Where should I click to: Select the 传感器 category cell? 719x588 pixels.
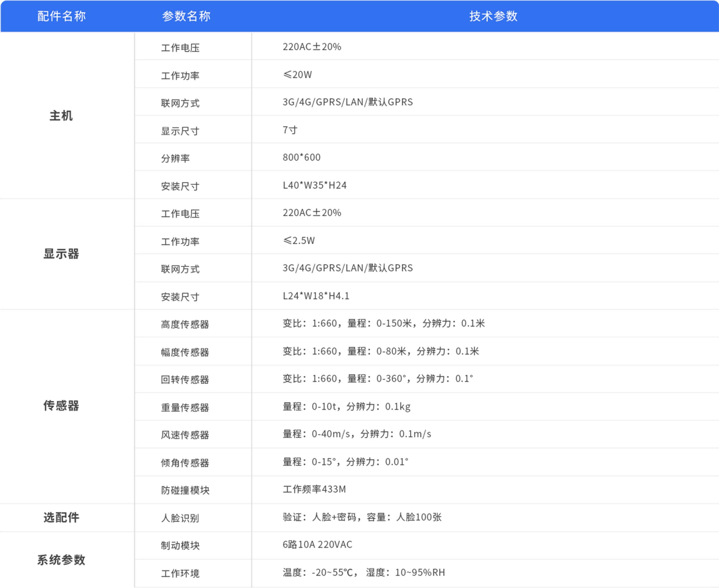pos(61,405)
